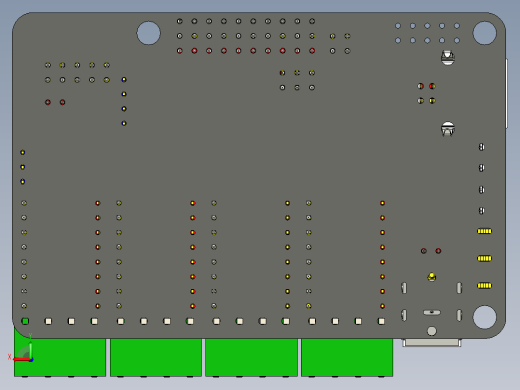Pick the second green terminal block from left
Image resolution: width=520 pixels, height=390 pixels.
[x=156, y=357]
